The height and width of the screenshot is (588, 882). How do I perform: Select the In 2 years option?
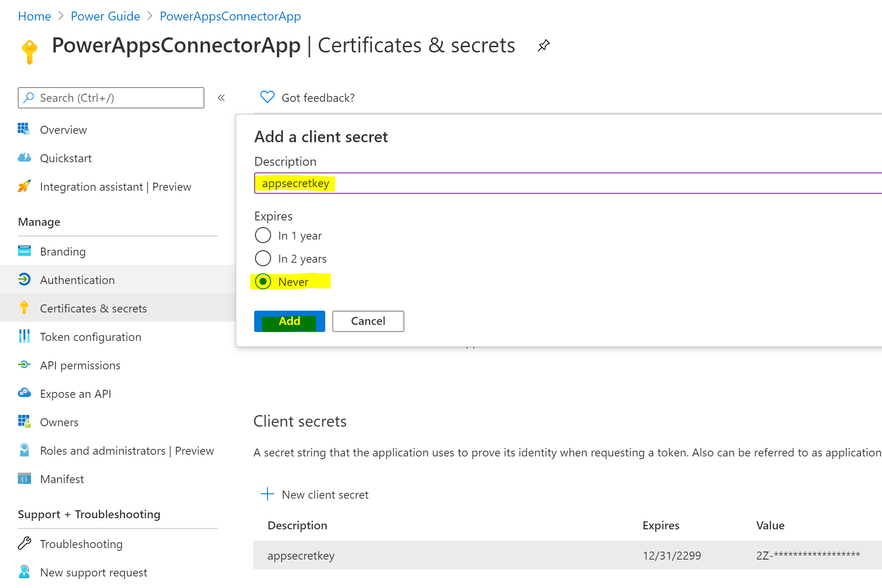pos(263,258)
